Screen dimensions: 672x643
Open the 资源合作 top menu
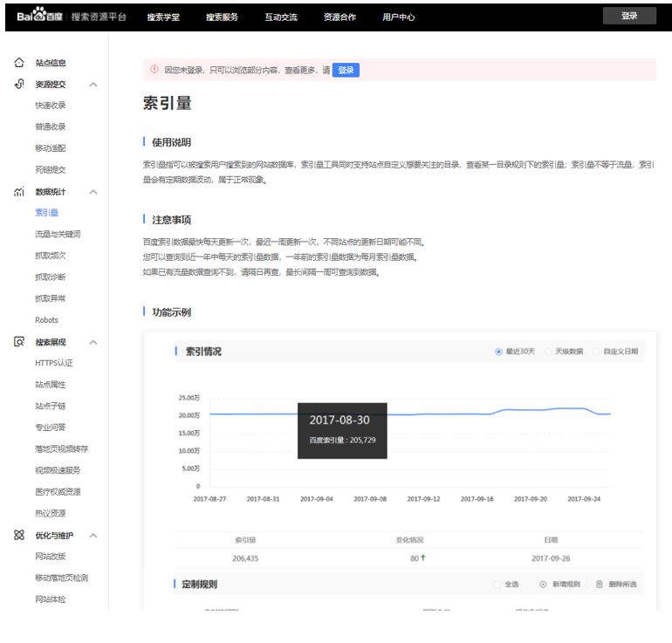pyautogui.click(x=339, y=17)
